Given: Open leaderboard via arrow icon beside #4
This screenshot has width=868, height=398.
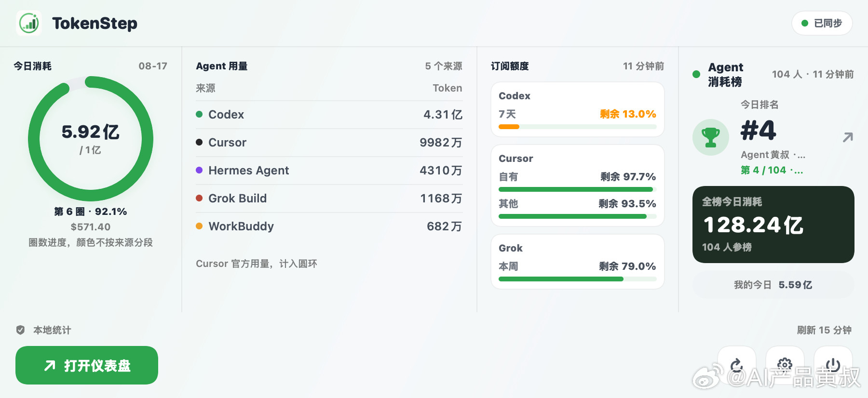Looking at the screenshot, I should click(848, 137).
